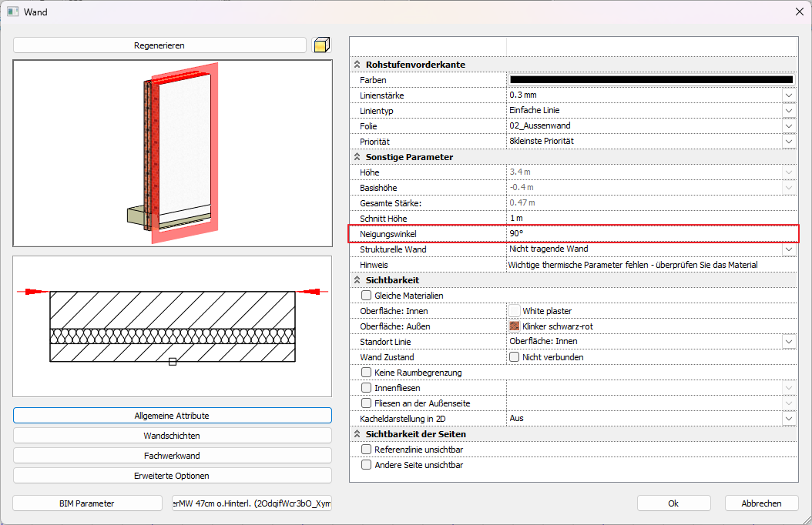This screenshot has width=812, height=525.
Task: Enable Andere Seite unsichtbar checkbox
Action: (x=366, y=465)
